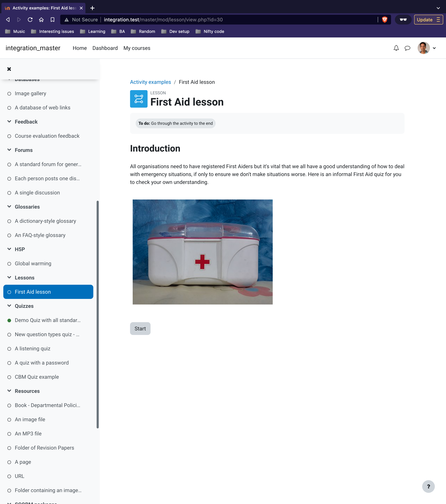The image size is (446, 504).
Task: Go to the Dashboard menu item
Action: point(105,48)
